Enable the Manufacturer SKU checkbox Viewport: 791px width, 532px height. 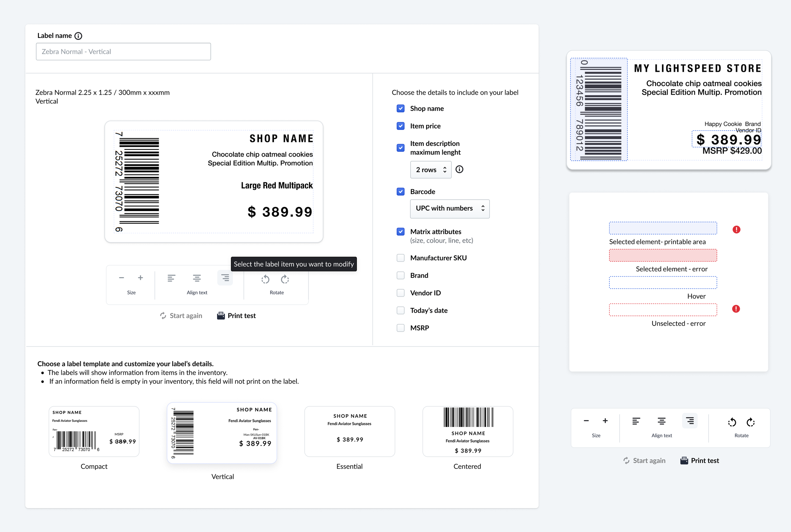tap(401, 258)
